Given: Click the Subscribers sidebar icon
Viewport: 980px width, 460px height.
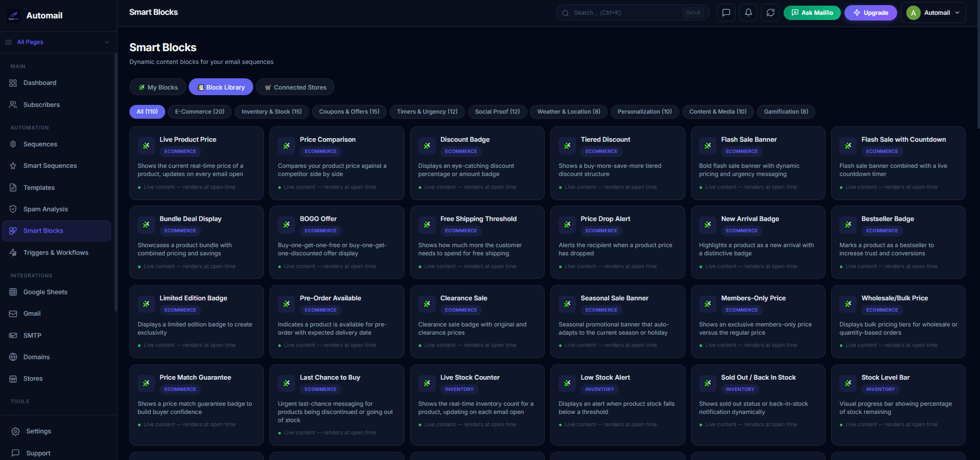Looking at the screenshot, I should click(13, 105).
